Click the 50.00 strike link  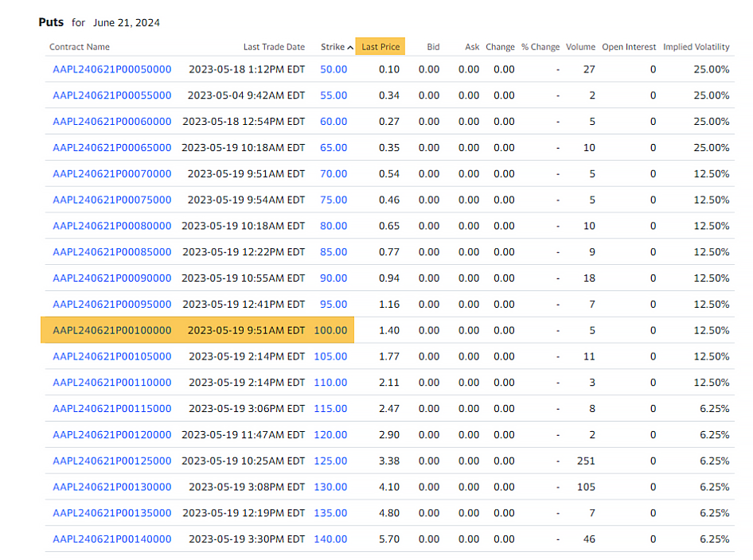tap(334, 69)
